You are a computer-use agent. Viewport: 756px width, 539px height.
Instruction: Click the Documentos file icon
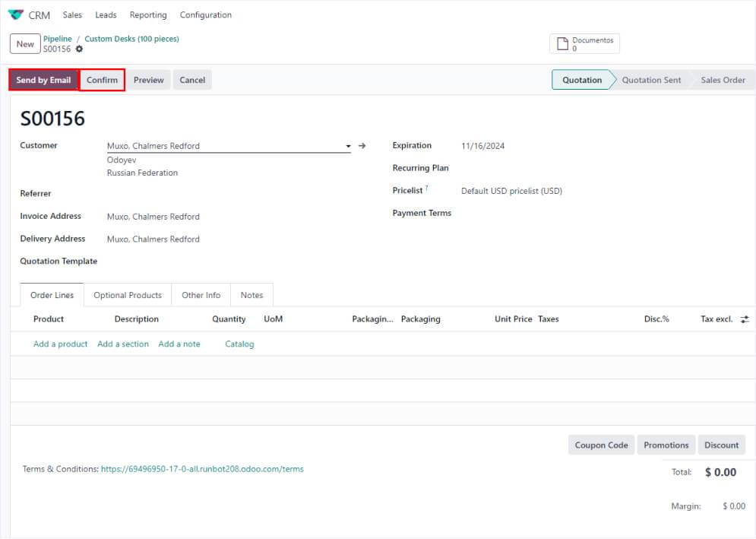pos(562,44)
